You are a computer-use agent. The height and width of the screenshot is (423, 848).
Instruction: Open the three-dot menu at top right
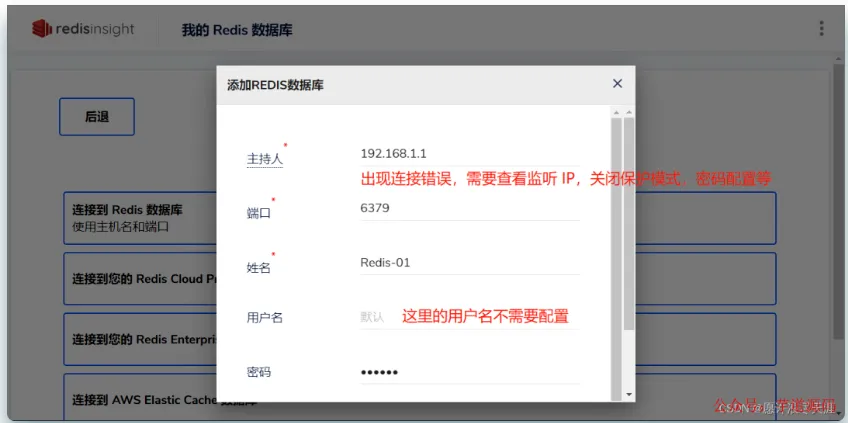point(821,28)
